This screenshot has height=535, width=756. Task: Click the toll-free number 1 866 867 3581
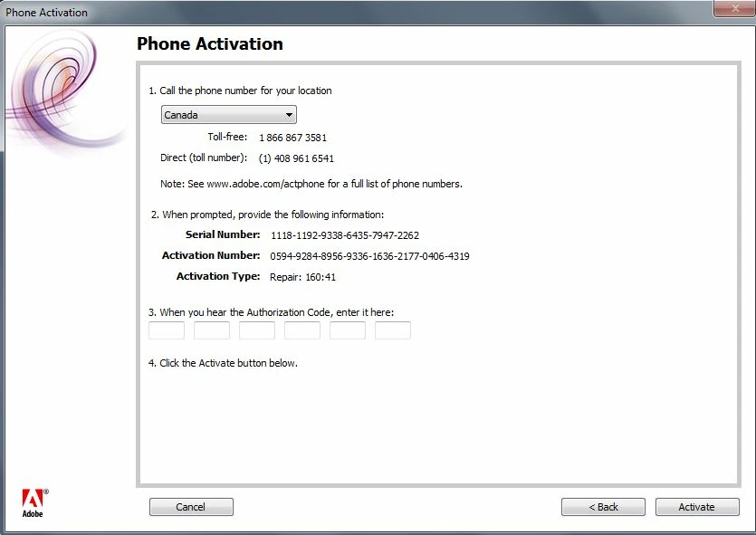292,138
